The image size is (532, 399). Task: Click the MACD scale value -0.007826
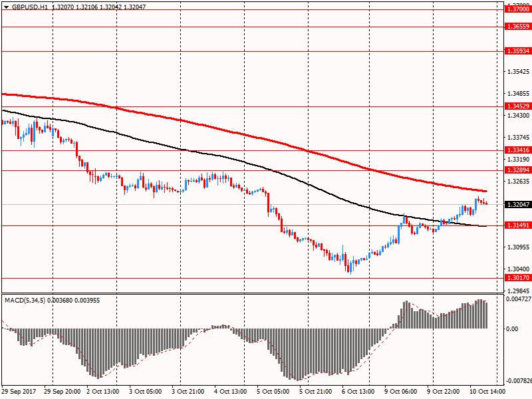(x=519, y=380)
